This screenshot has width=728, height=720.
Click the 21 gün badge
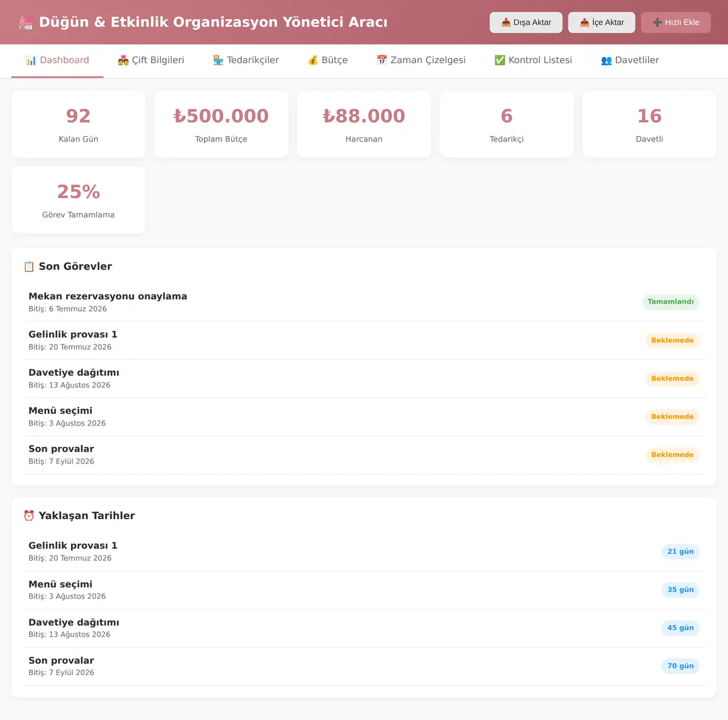(680, 552)
